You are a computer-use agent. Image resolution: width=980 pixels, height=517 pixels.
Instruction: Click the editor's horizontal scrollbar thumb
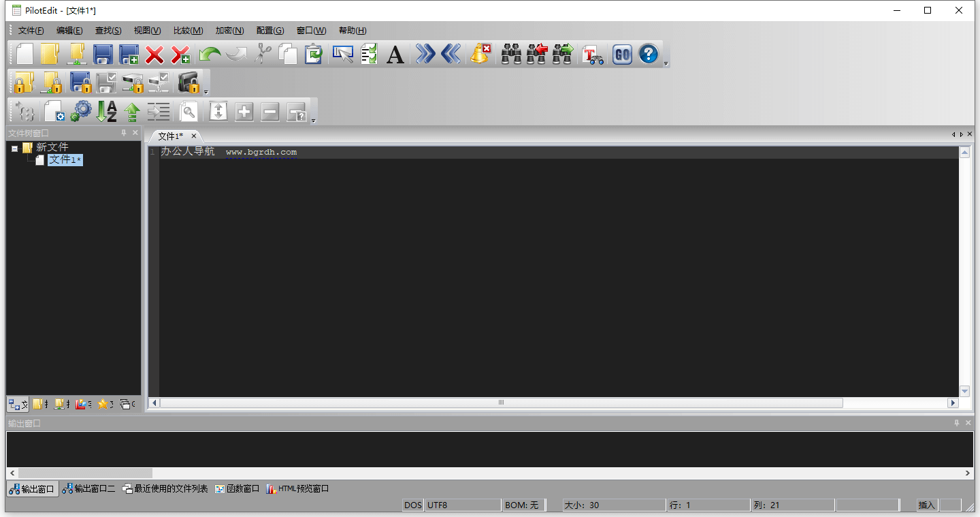[501, 403]
